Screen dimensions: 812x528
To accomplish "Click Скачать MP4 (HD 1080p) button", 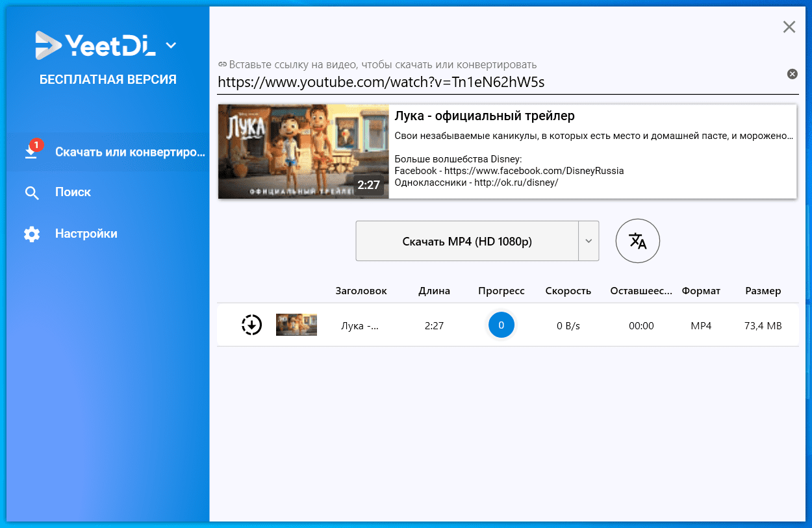I will (467, 242).
